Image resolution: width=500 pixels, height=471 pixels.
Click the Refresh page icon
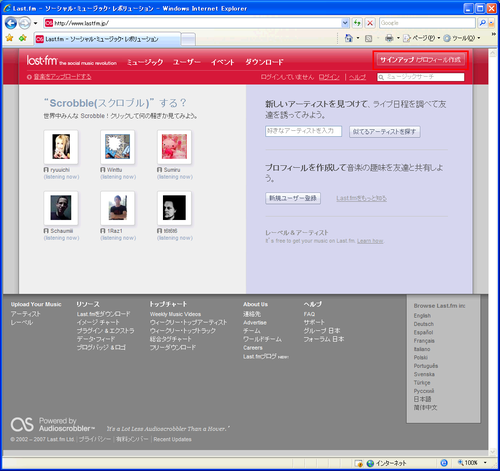[357, 23]
